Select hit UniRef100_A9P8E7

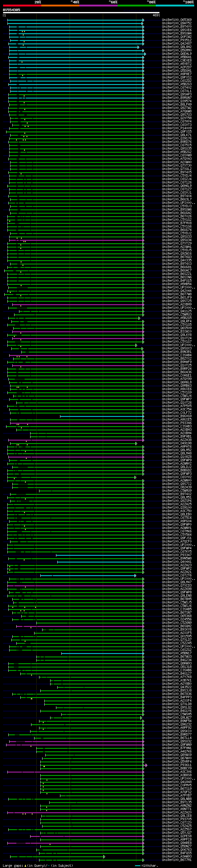tap(177, 74)
